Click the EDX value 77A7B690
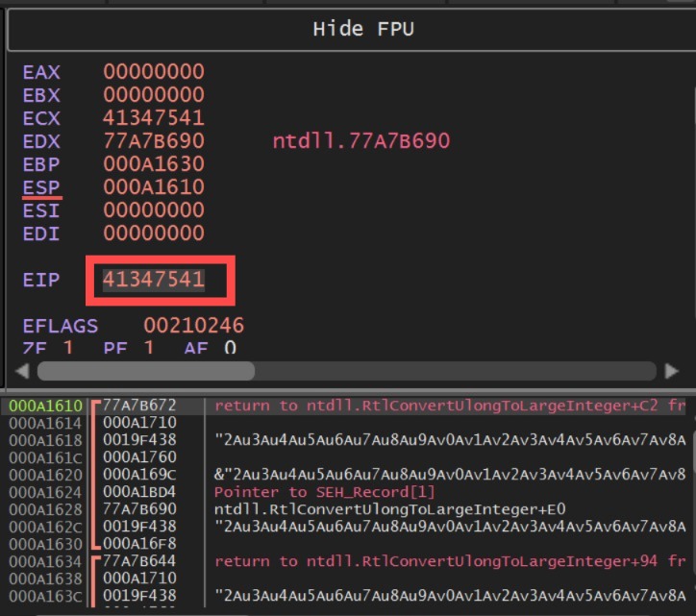Screen dimensions: 696x616 [154, 141]
